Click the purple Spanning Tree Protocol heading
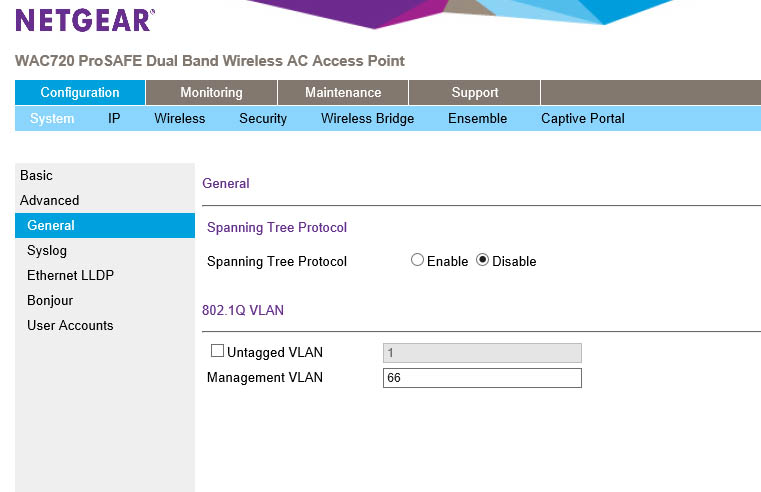This screenshot has height=492, width=761. [x=277, y=228]
